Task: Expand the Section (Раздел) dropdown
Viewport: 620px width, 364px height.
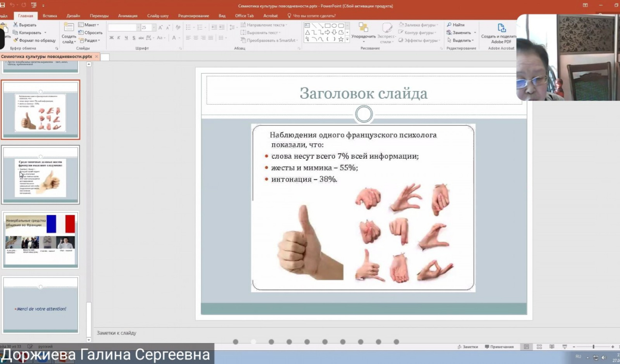Action: pyautogui.click(x=90, y=41)
